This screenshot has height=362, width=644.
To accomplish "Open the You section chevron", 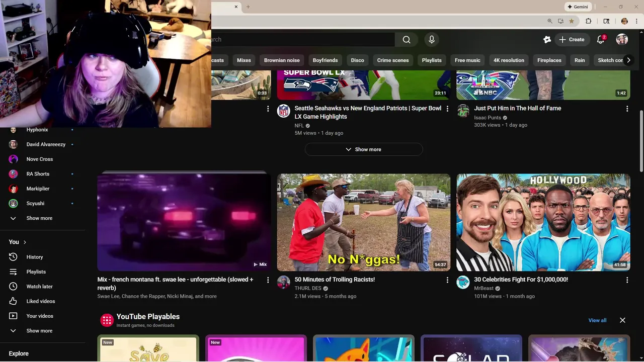I will (25, 242).
